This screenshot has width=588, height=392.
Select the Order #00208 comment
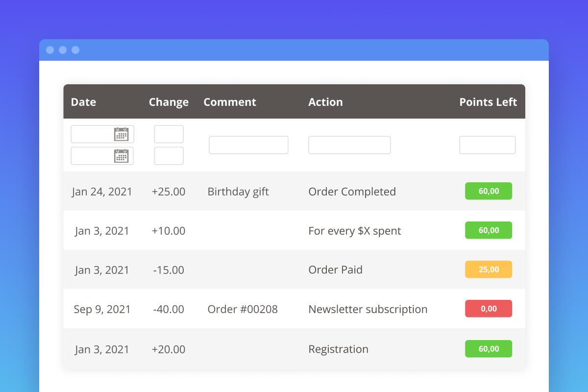point(243,309)
